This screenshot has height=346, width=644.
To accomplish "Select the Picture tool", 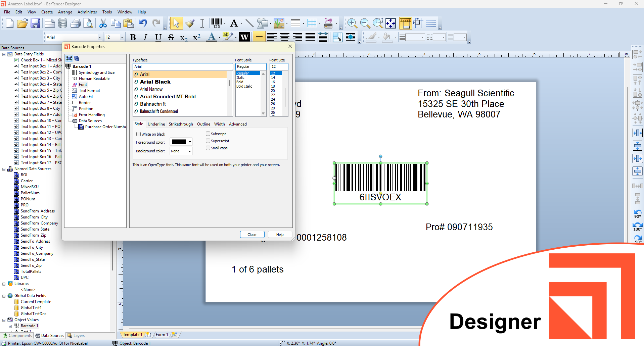I will tap(279, 23).
